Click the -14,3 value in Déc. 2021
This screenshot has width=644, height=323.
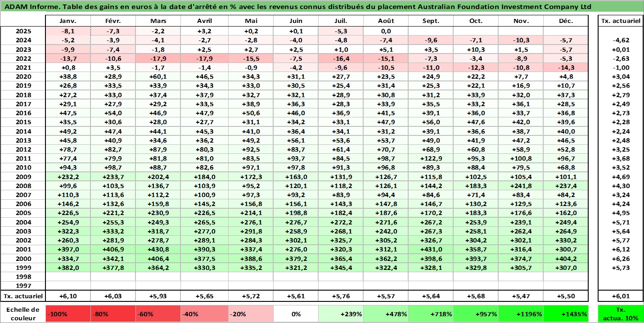pos(566,67)
